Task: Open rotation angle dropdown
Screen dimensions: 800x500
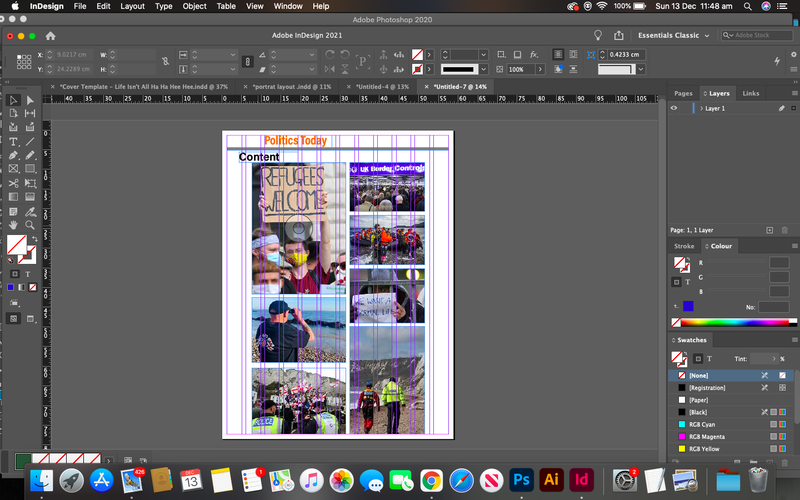Action: click(312, 55)
